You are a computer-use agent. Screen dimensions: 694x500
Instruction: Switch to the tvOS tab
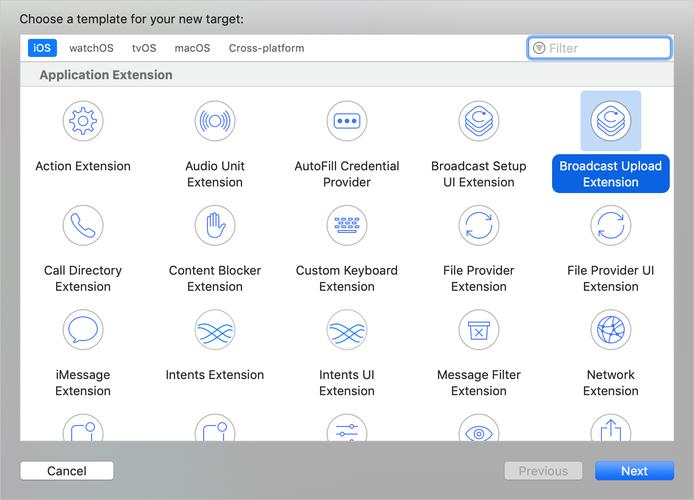point(144,48)
